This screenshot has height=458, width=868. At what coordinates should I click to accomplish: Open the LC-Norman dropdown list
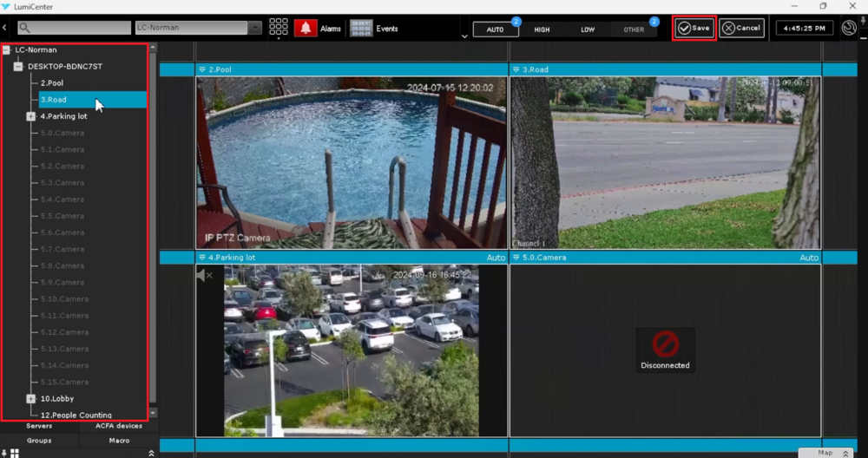point(254,28)
